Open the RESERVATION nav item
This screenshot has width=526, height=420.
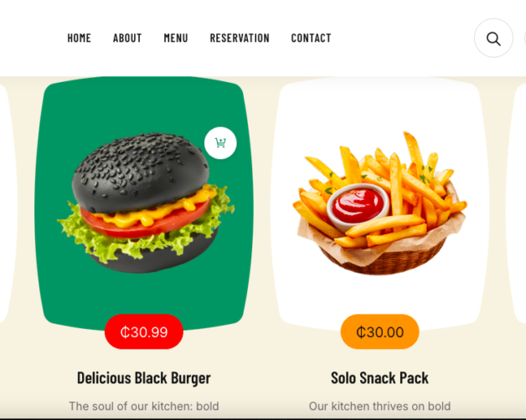coord(240,38)
